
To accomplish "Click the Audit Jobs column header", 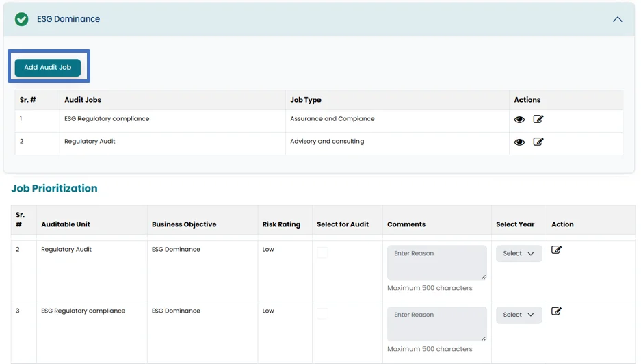I will (83, 100).
